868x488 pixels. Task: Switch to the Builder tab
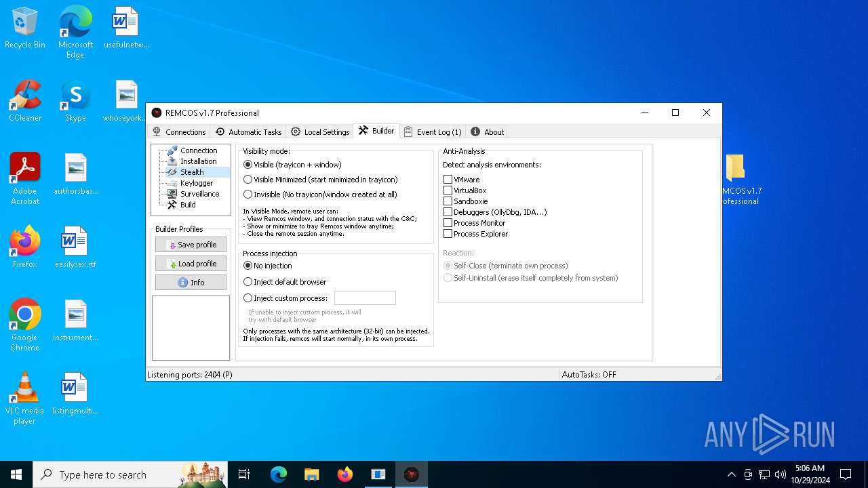click(x=376, y=131)
